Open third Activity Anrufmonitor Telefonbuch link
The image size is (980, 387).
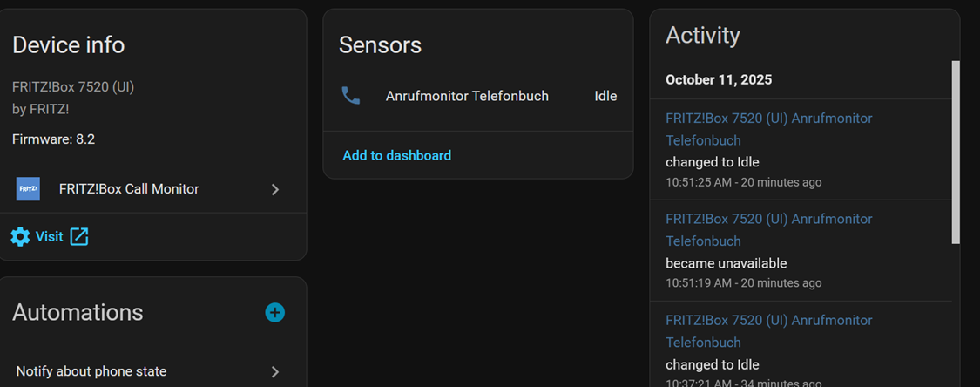pyautogui.click(x=768, y=330)
